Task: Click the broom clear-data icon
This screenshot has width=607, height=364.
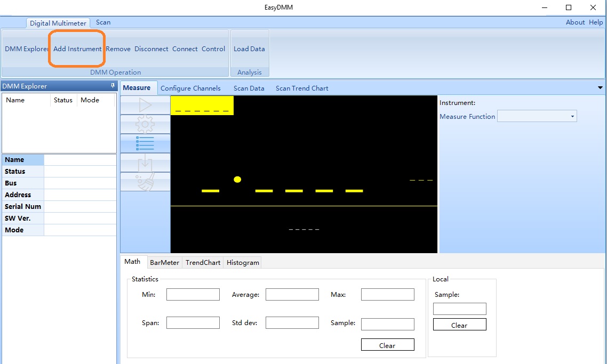Action: point(145,182)
